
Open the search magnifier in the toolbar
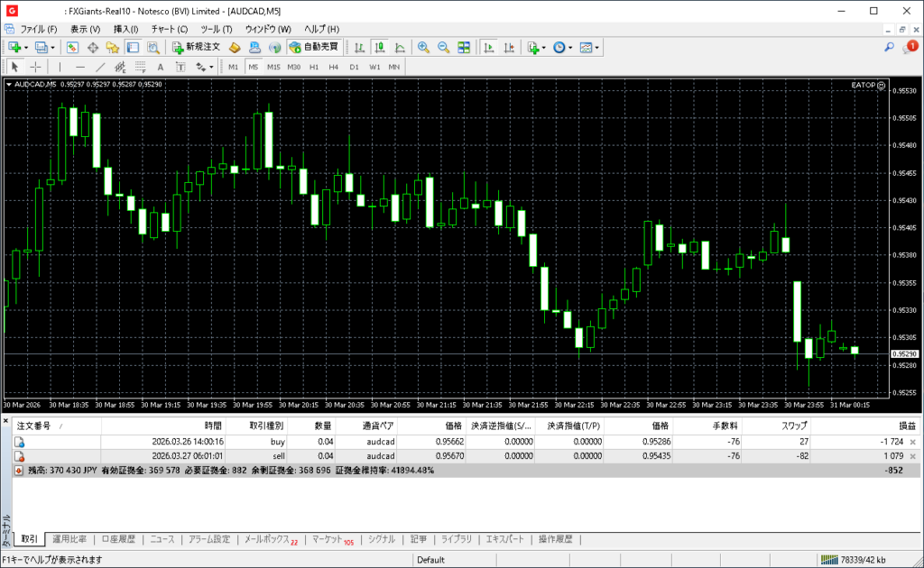(889, 47)
